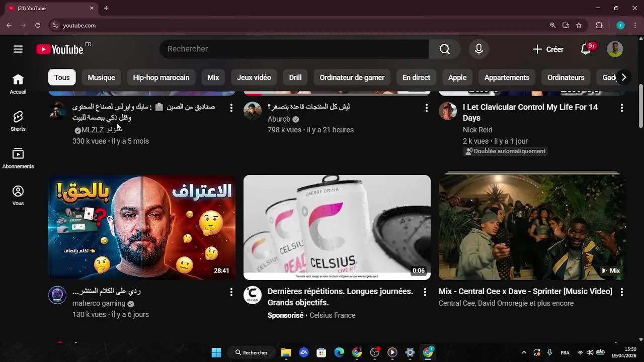Open the MLZLZ channel avatar
The height and width of the screenshot is (362, 644).
click(x=57, y=111)
